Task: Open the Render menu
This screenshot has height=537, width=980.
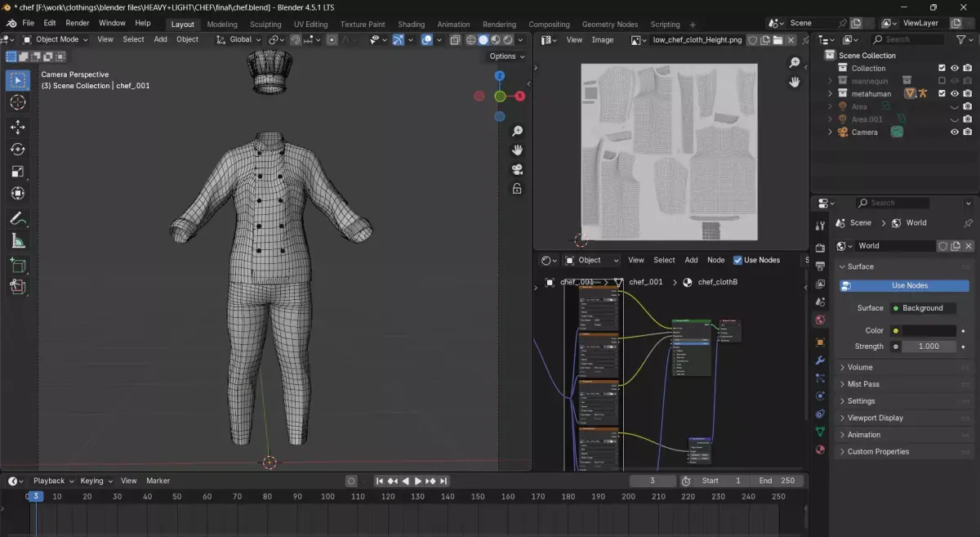Action: point(78,23)
